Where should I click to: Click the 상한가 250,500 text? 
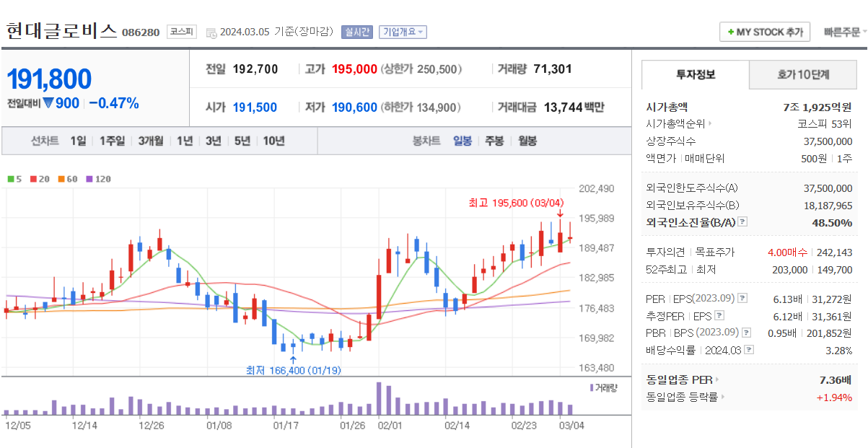[421, 69]
